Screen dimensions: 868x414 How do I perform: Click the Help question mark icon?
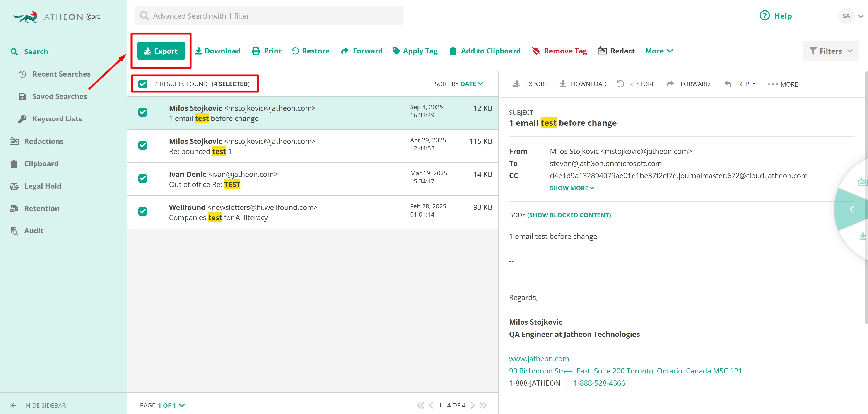tap(764, 15)
